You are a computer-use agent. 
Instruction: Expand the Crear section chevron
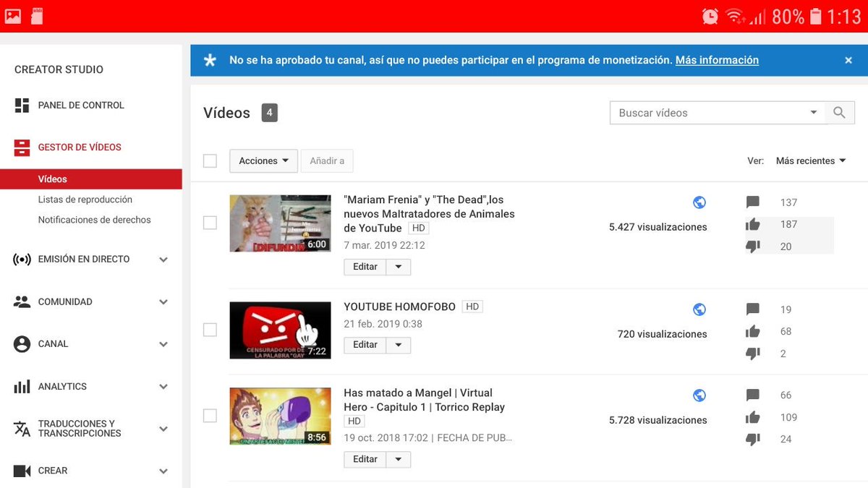click(163, 471)
